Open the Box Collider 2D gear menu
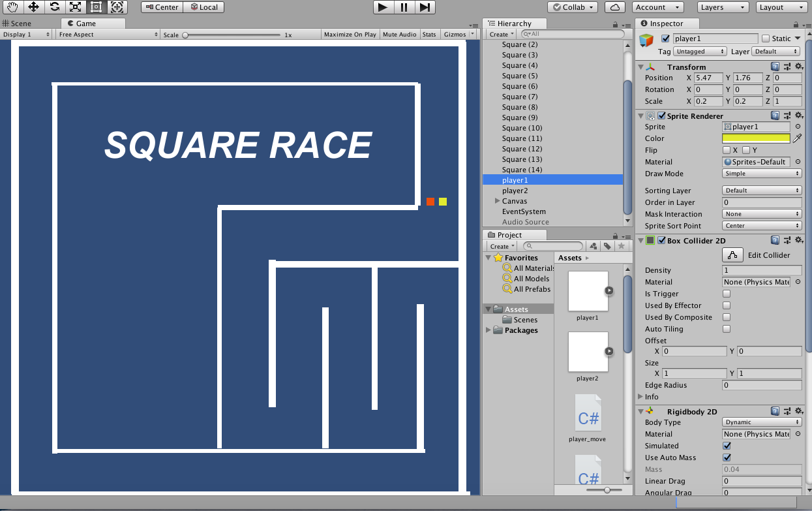Viewport: 812px width, 511px height. 798,240
